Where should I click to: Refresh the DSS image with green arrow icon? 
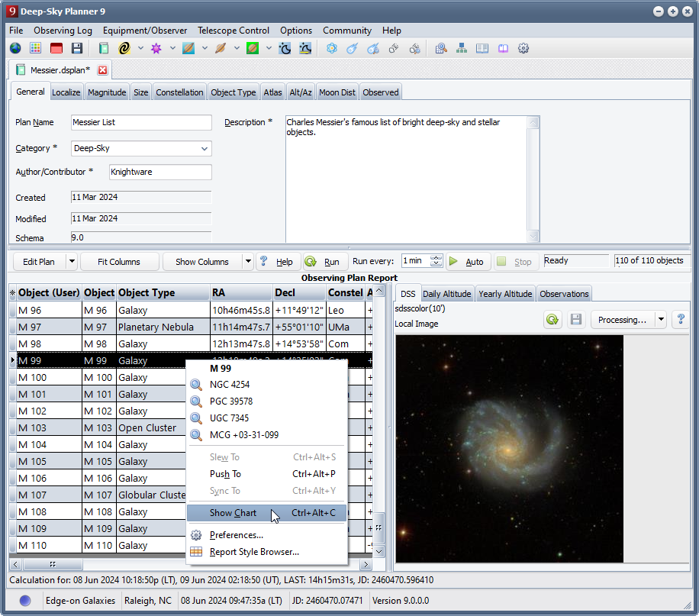point(552,320)
